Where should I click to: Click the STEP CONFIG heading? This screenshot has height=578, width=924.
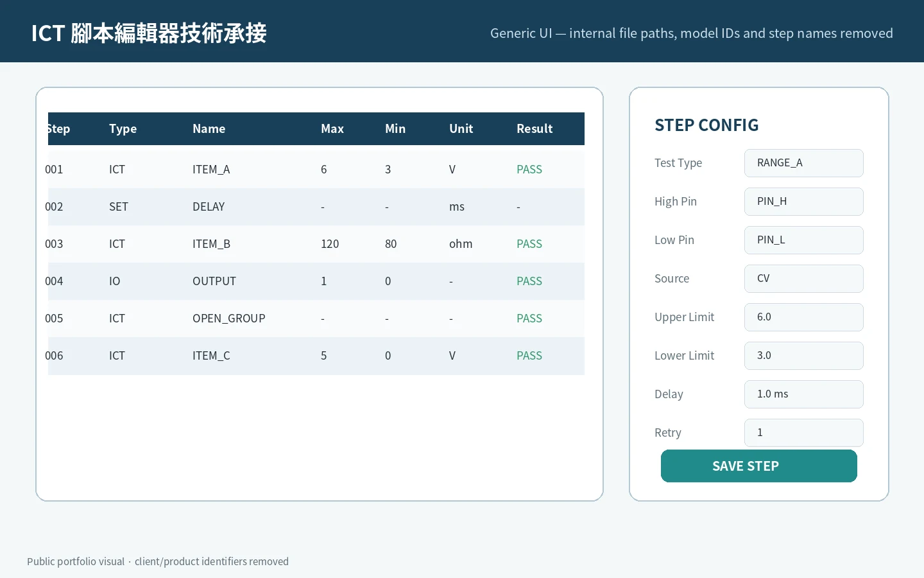coord(706,125)
